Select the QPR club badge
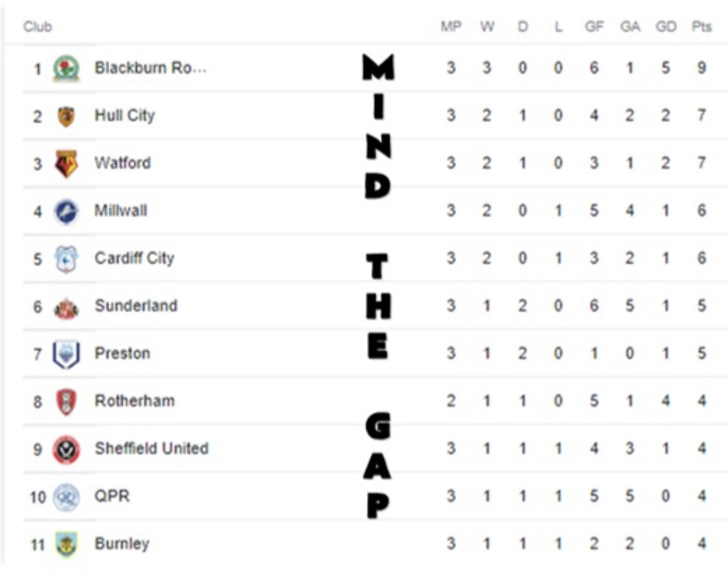 coord(66,497)
